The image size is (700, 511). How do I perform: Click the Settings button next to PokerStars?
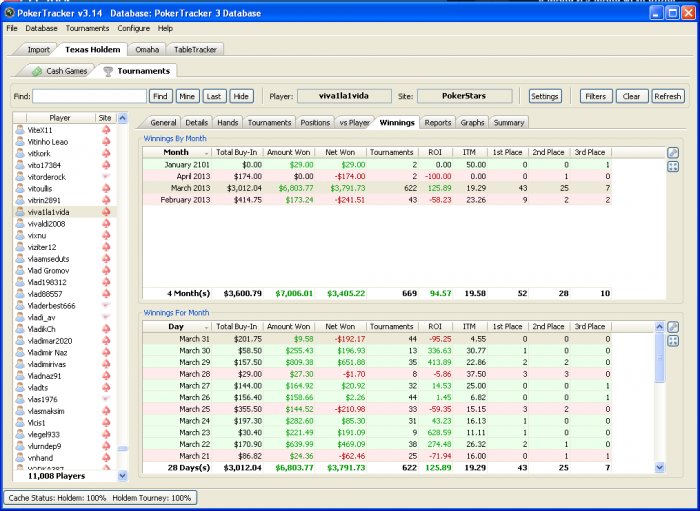pos(545,96)
